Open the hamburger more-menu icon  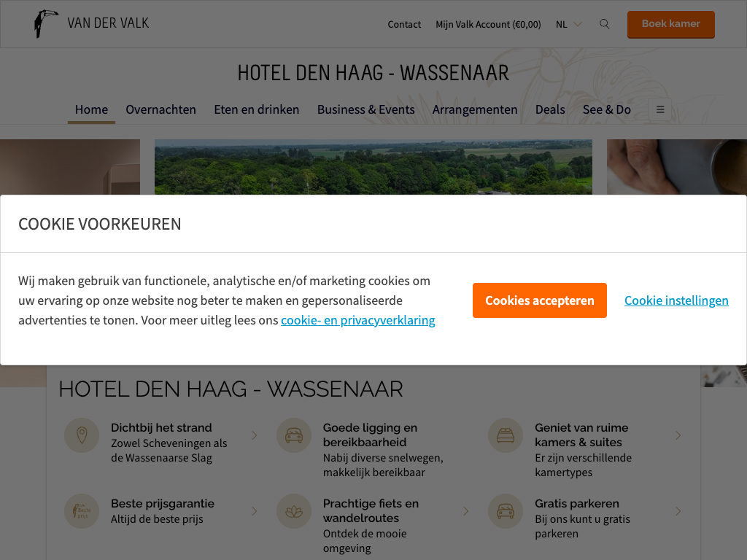pyautogui.click(x=659, y=109)
